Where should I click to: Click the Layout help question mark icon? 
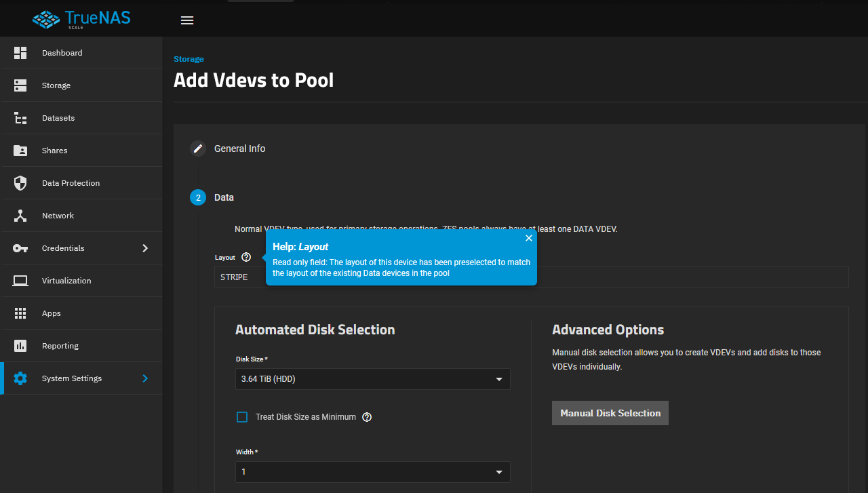pos(246,257)
